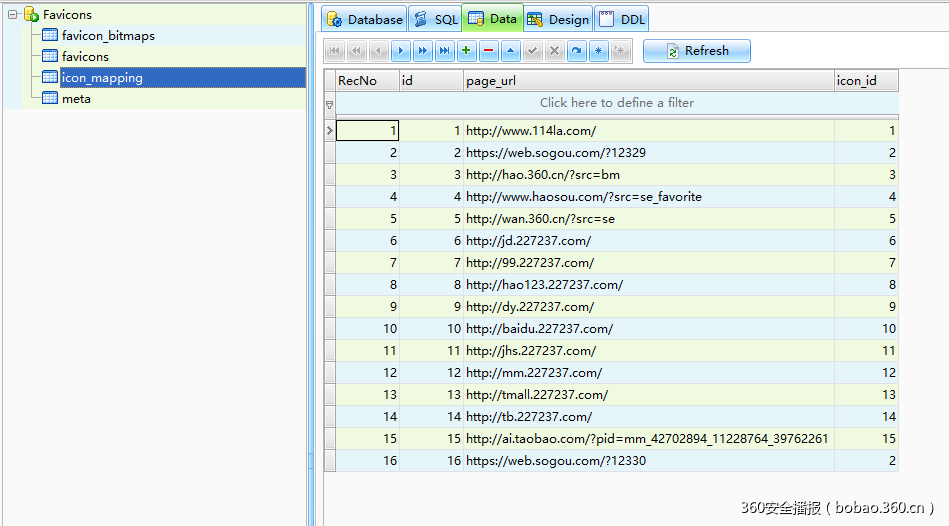This screenshot has height=526, width=949.
Task: Select the meta table in tree
Action: click(x=76, y=99)
